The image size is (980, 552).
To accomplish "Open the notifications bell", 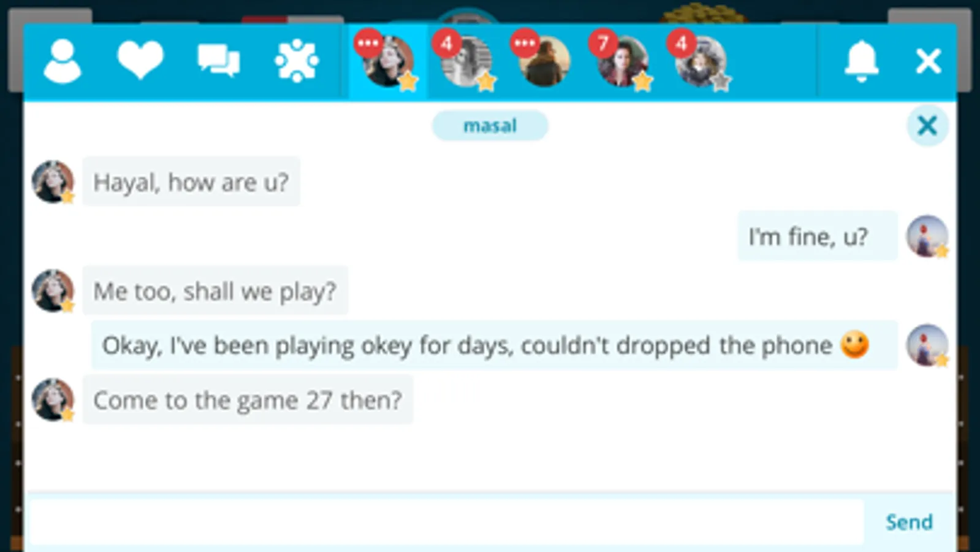I will tap(861, 61).
